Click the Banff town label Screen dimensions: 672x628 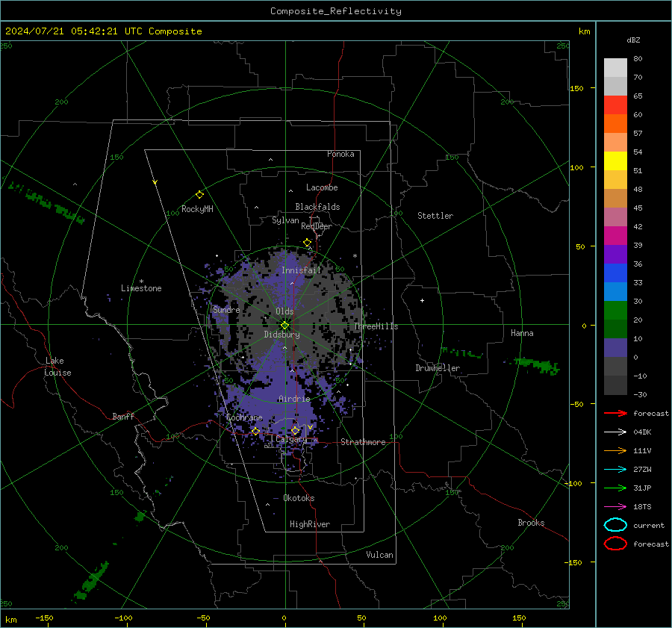tap(123, 416)
